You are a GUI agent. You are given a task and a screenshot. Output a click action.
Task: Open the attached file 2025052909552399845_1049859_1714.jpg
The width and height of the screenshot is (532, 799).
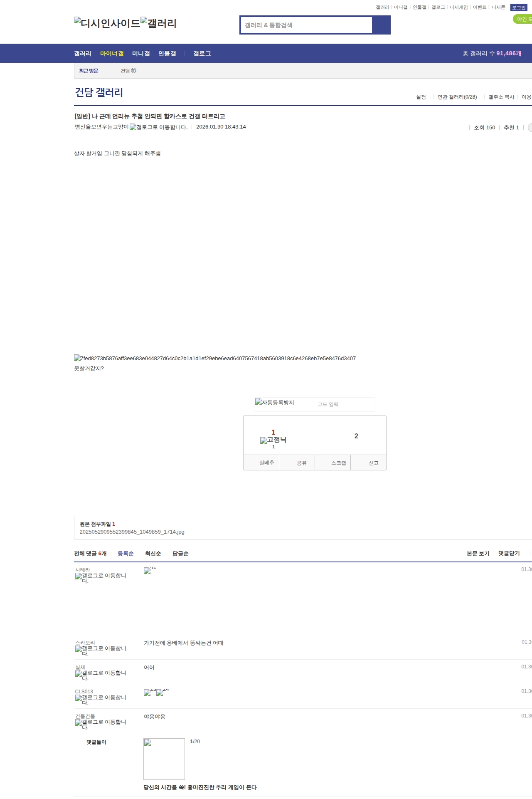click(x=132, y=532)
